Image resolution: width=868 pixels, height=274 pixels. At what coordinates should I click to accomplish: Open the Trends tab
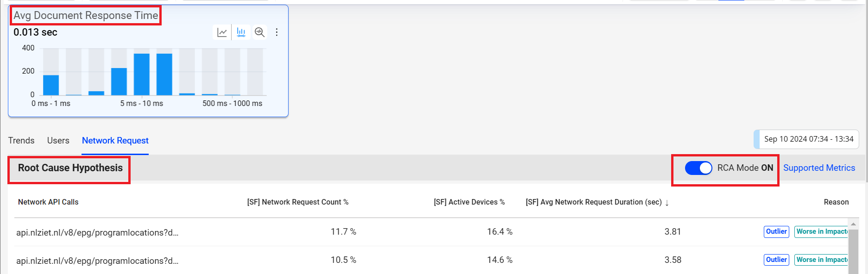pyautogui.click(x=21, y=141)
